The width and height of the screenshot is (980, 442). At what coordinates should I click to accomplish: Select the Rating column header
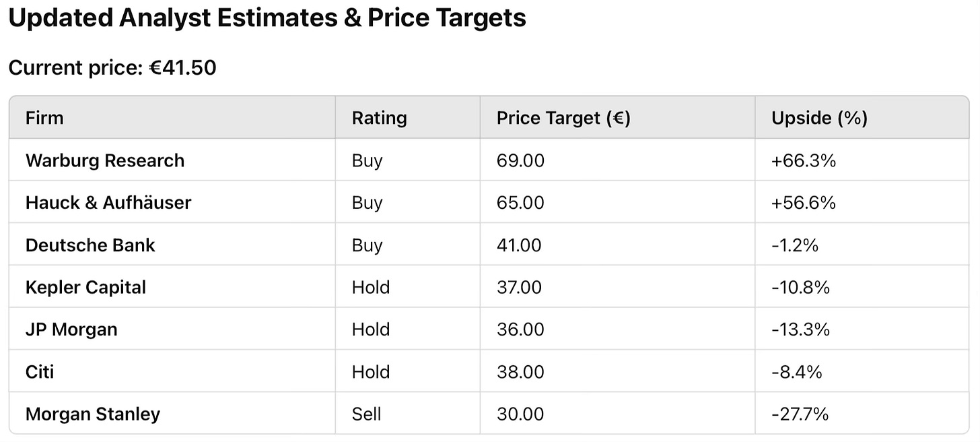coord(379,118)
